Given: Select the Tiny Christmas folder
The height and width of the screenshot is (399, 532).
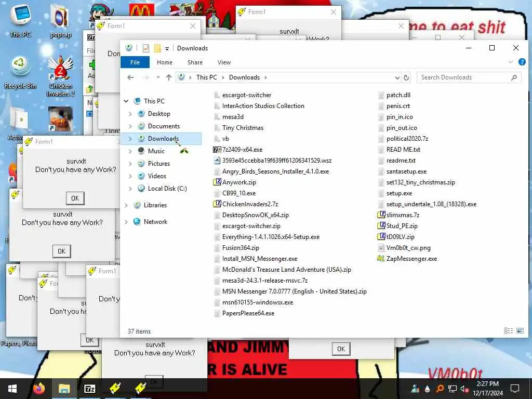Looking at the screenshot, I should click(238, 128).
